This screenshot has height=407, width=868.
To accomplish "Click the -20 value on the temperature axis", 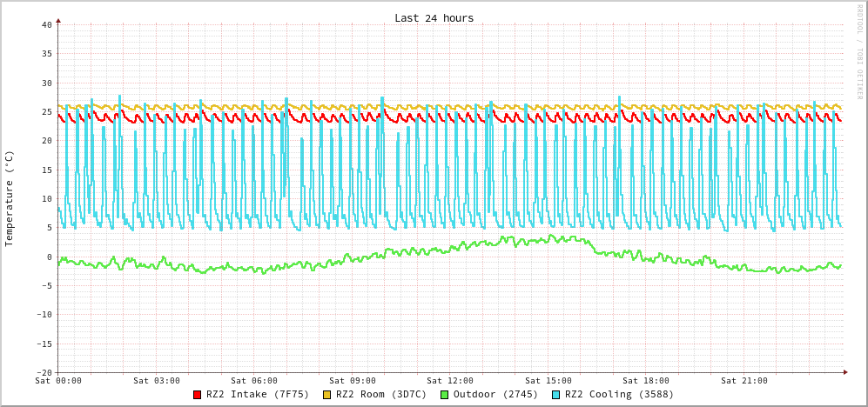I will click(x=44, y=372).
